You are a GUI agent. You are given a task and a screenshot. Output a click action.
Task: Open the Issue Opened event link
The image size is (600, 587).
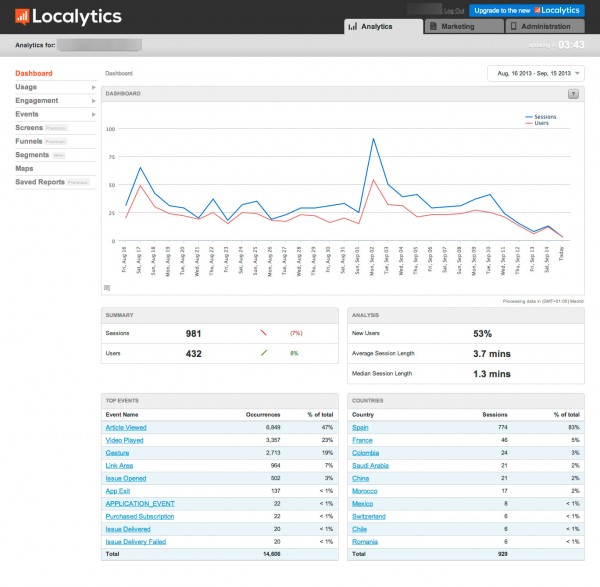(126, 478)
